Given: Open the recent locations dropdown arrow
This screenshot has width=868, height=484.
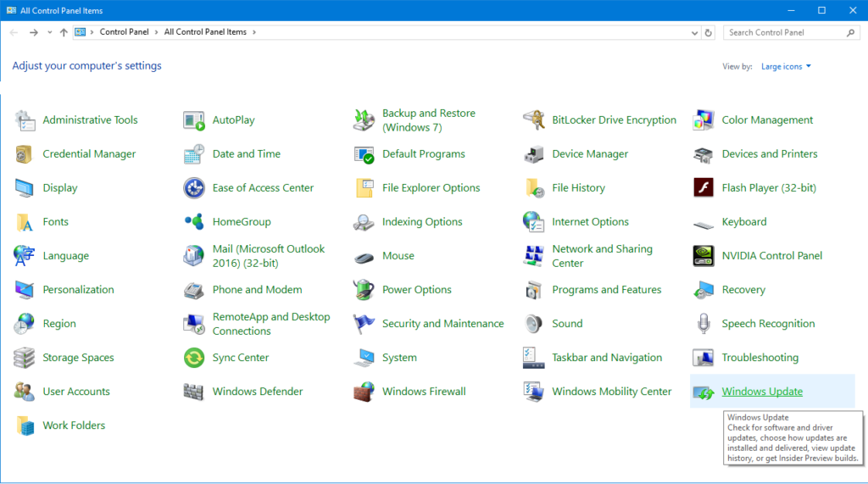Looking at the screenshot, I should (x=49, y=32).
